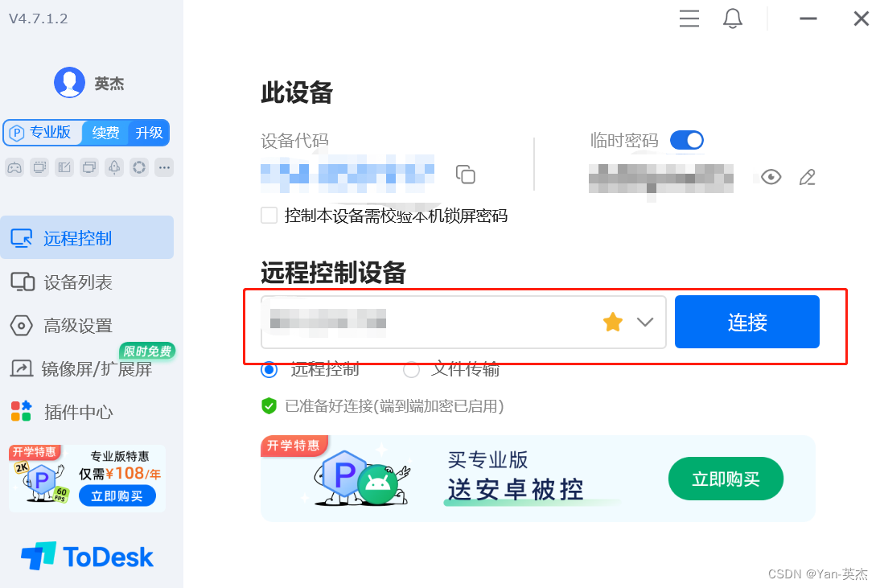Click the edit password pencil icon
The height and width of the screenshot is (588, 880).
pyautogui.click(x=808, y=177)
